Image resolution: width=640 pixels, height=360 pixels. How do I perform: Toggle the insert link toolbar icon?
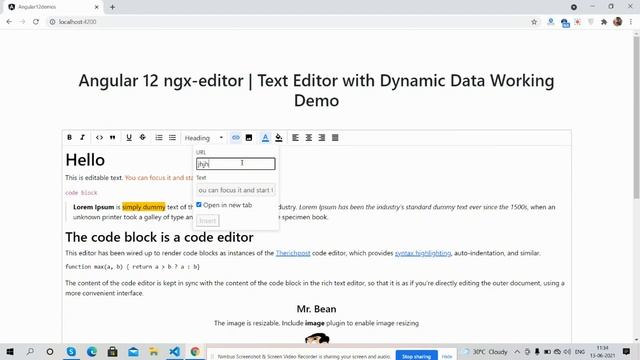[236, 138]
